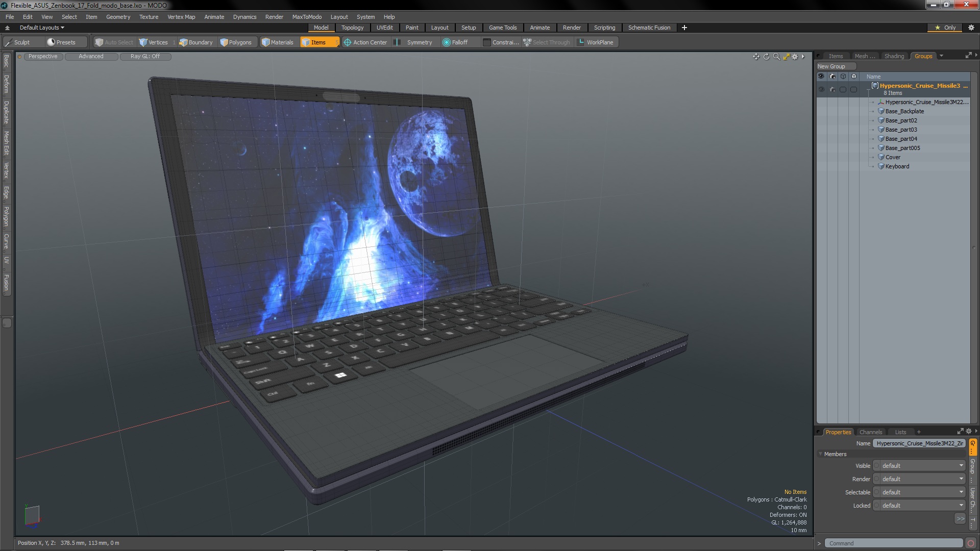Collapse the Members section
Screen dimensions: 980x551
point(821,454)
